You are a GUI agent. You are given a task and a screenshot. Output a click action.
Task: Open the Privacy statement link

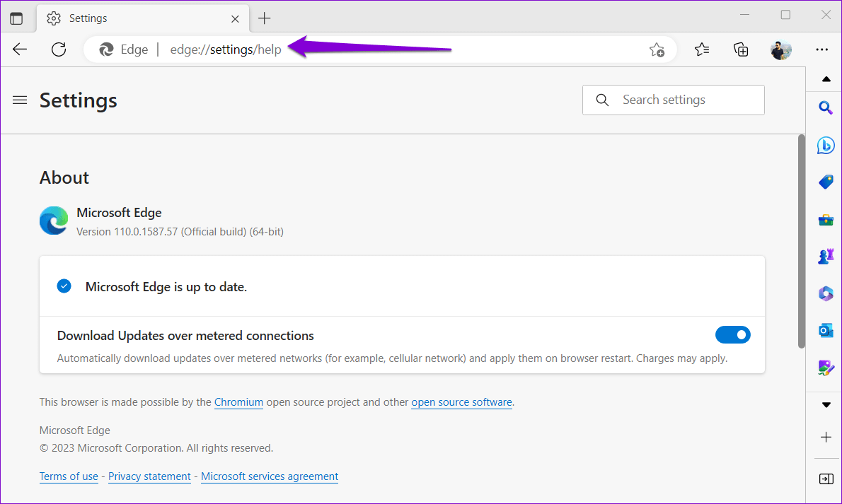tap(149, 476)
